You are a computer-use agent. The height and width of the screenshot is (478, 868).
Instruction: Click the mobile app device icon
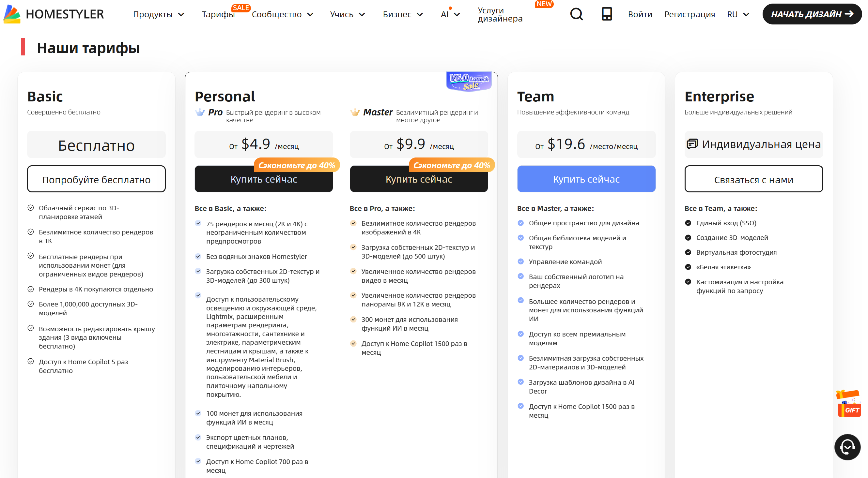tap(607, 14)
